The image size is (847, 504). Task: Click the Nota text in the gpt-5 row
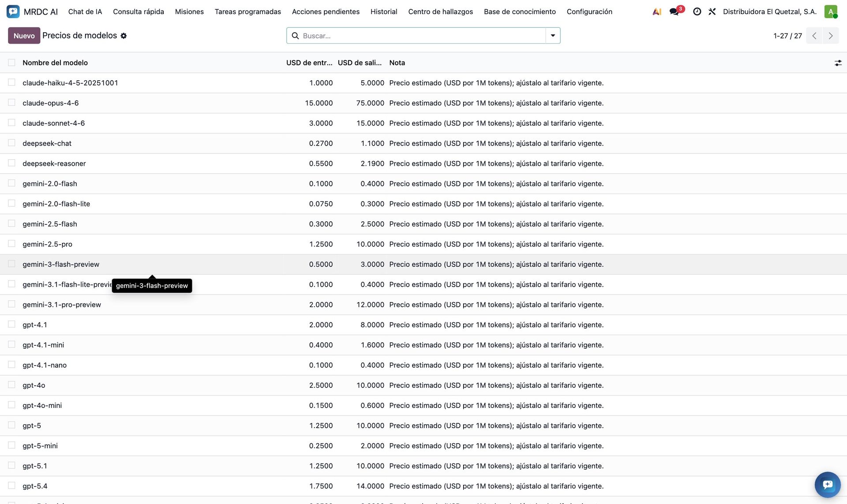[496, 426]
